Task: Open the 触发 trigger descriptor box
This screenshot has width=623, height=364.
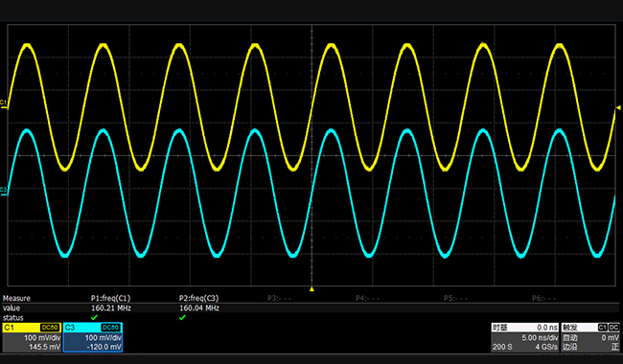Action: (590, 337)
